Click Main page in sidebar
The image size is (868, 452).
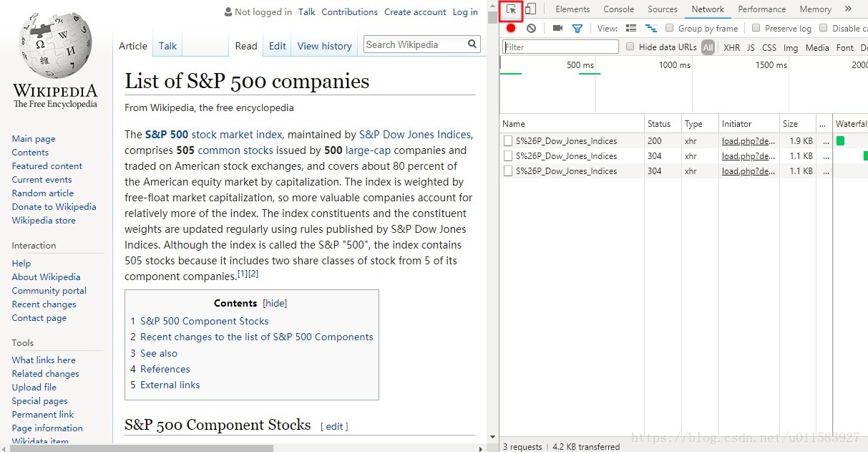(x=34, y=139)
